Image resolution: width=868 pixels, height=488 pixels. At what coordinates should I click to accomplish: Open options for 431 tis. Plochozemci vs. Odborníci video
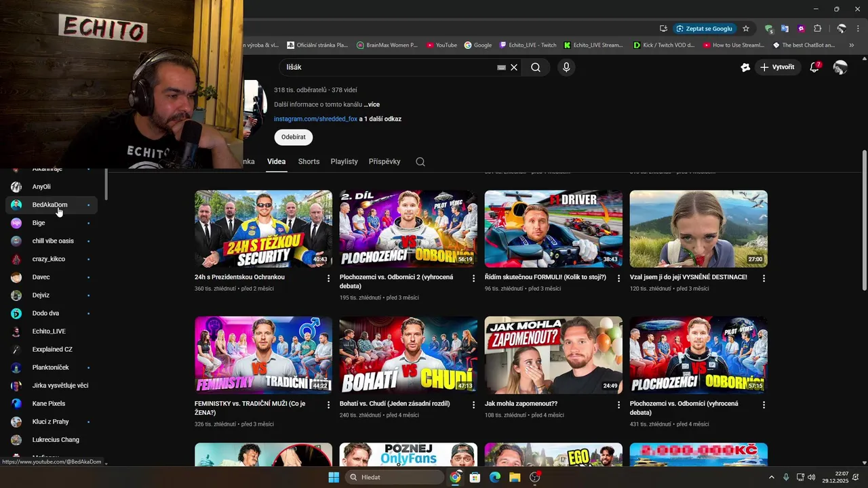click(x=764, y=405)
